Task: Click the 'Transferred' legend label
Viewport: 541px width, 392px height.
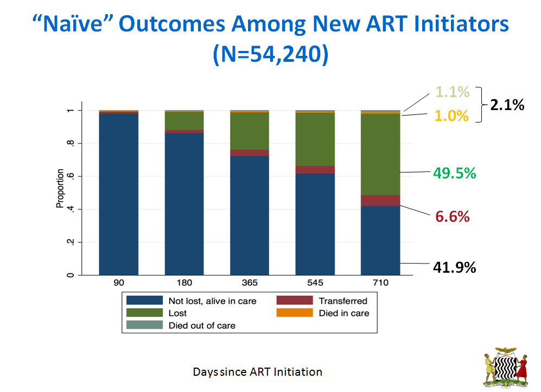Action: [x=343, y=301]
